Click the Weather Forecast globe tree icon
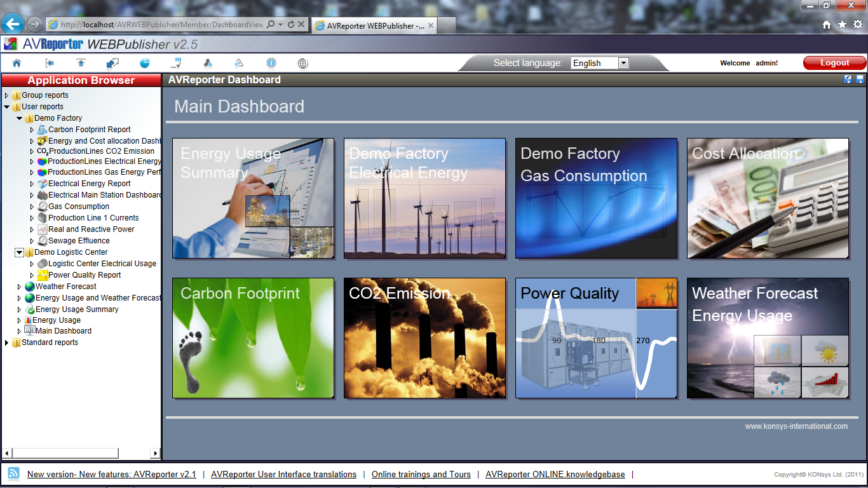The width and height of the screenshot is (868, 488). (30, 287)
